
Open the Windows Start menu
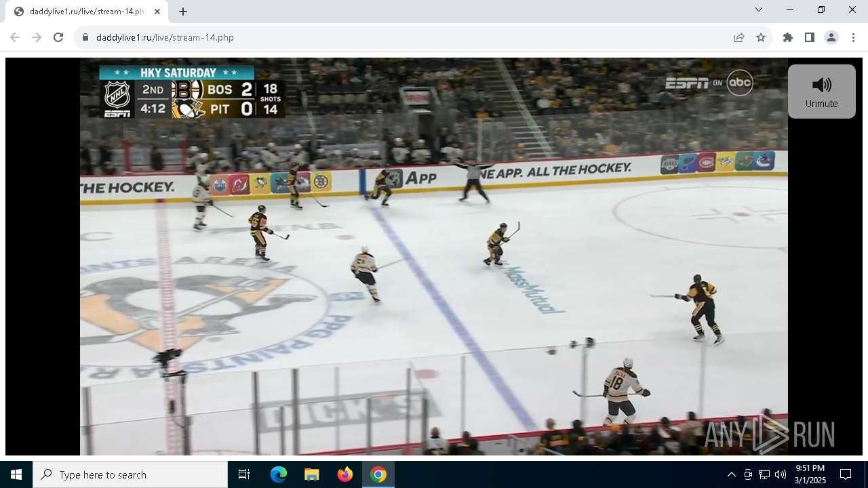[x=16, y=474]
